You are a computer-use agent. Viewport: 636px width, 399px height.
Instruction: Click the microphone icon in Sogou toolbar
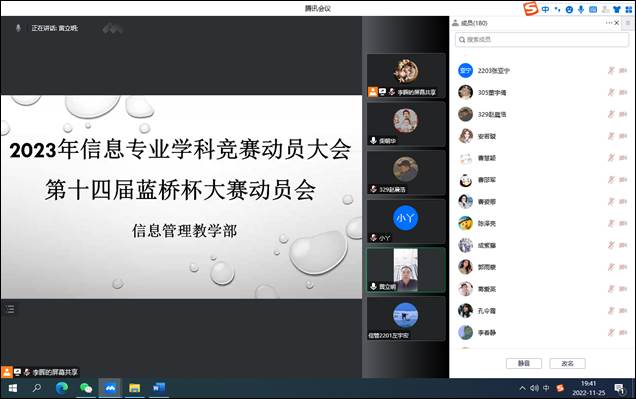click(581, 9)
